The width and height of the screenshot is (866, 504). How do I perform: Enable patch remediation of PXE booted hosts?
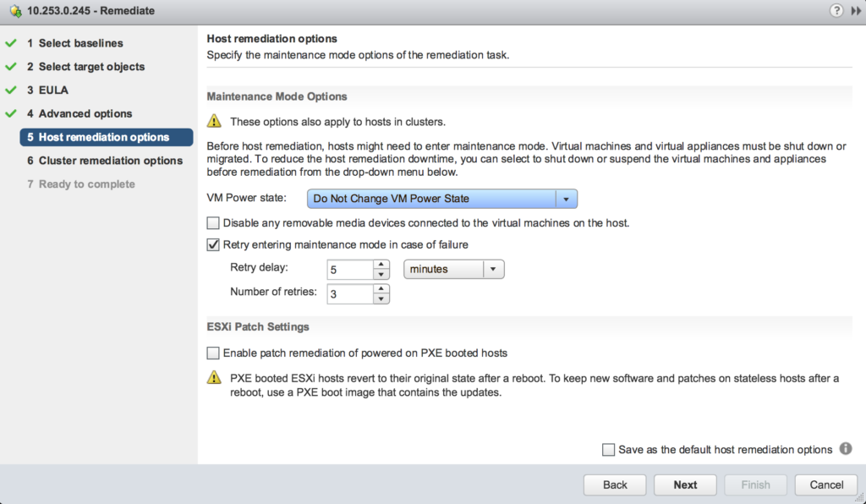pyautogui.click(x=212, y=353)
